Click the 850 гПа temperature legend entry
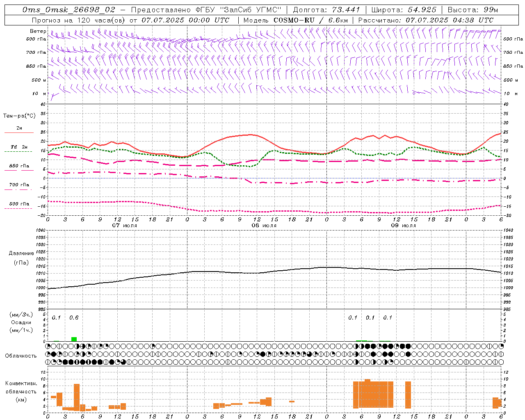The height and width of the screenshot is (420, 525). tap(19, 166)
